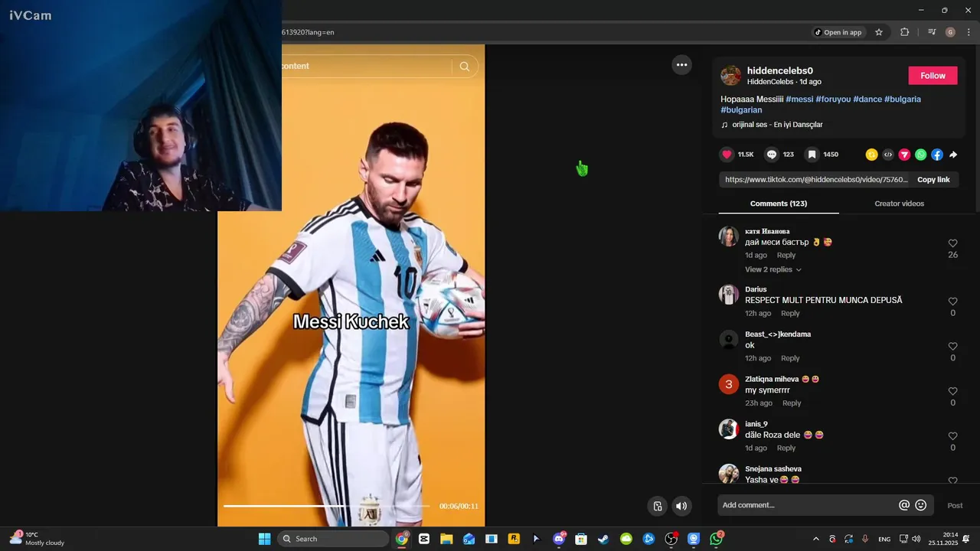The width and height of the screenshot is (980, 551).
Task: Reply to Zlatiqna miheva's comment
Action: (x=792, y=403)
